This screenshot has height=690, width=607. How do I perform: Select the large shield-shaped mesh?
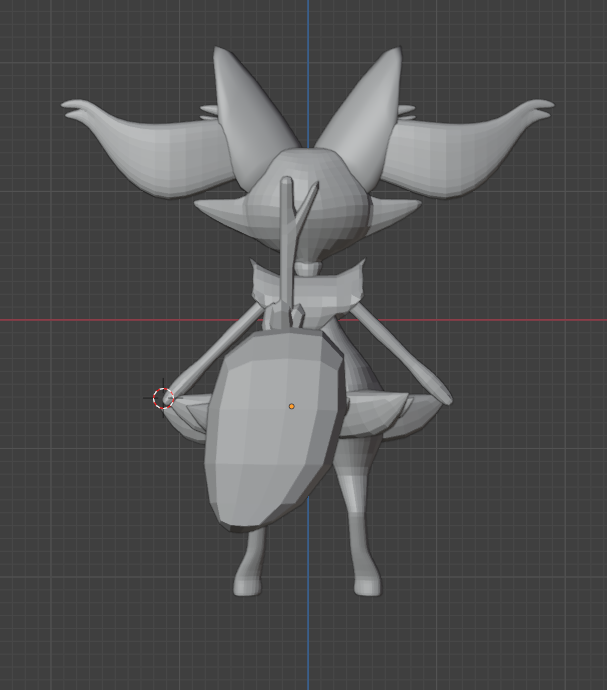(x=274, y=429)
